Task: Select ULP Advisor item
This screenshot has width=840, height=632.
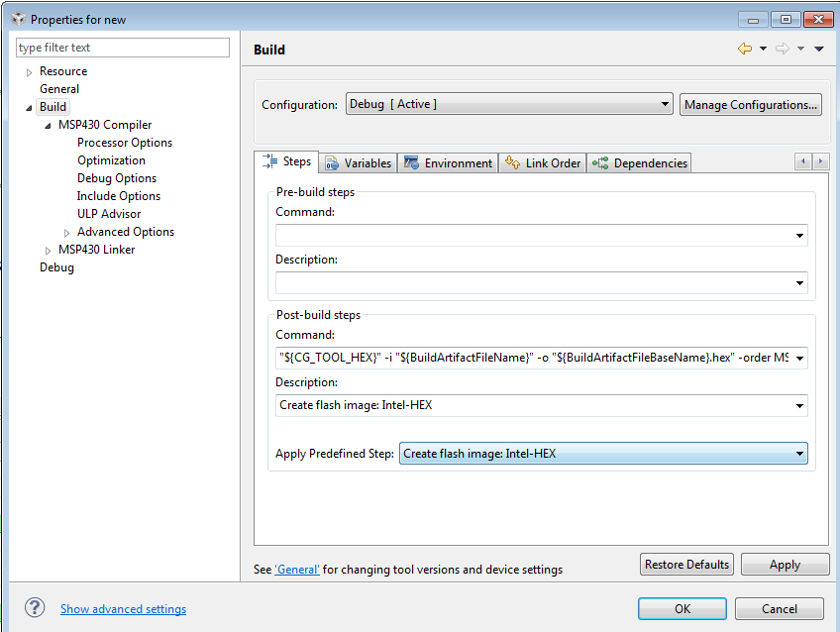Action: tap(109, 214)
